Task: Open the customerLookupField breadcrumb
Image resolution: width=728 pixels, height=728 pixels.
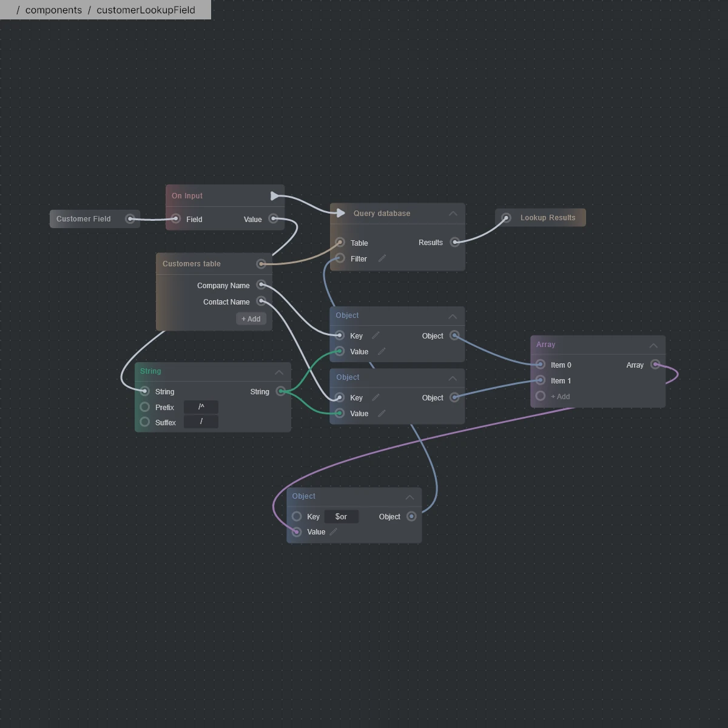Action: click(x=146, y=10)
